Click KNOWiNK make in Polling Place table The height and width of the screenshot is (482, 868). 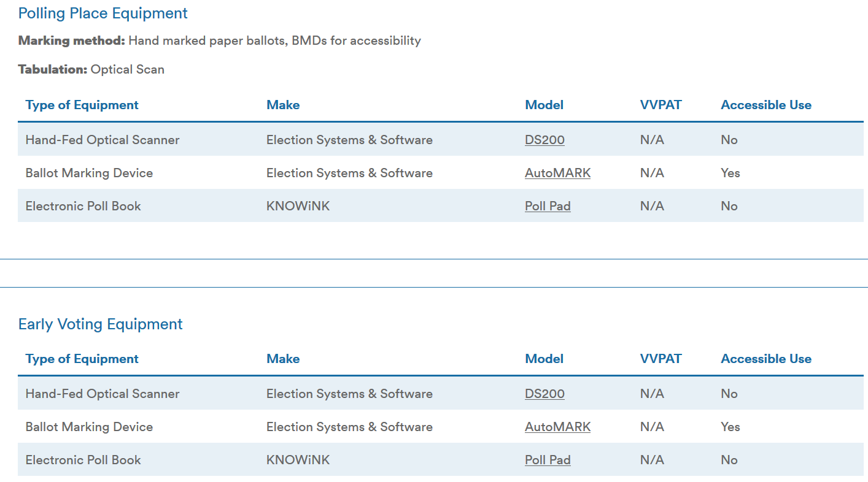click(298, 206)
